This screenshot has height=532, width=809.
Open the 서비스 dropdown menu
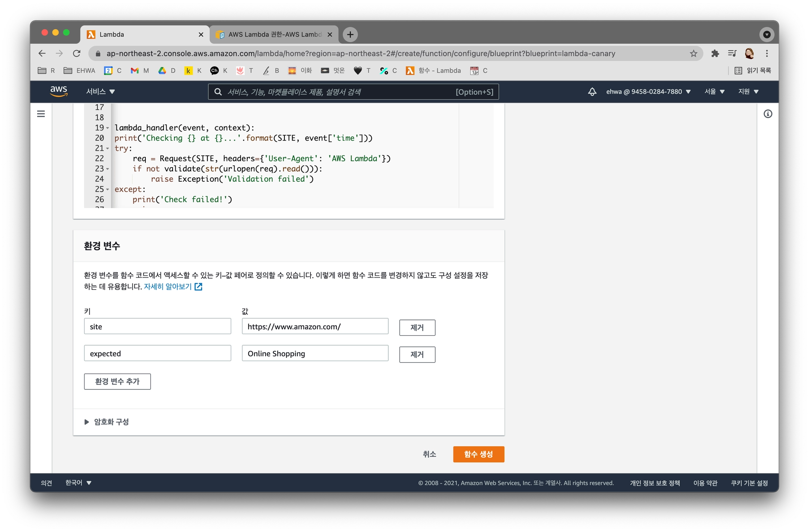(x=100, y=92)
